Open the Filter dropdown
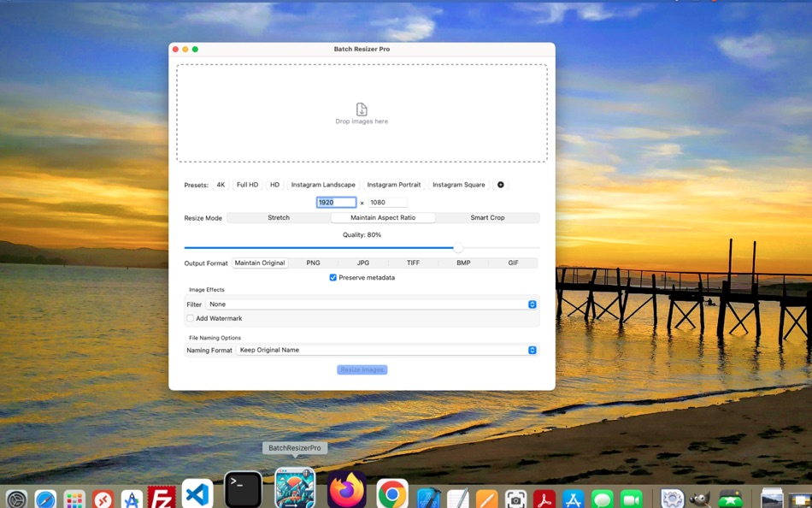Image resolution: width=812 pixels, height=508 pixels. point(532,304)
